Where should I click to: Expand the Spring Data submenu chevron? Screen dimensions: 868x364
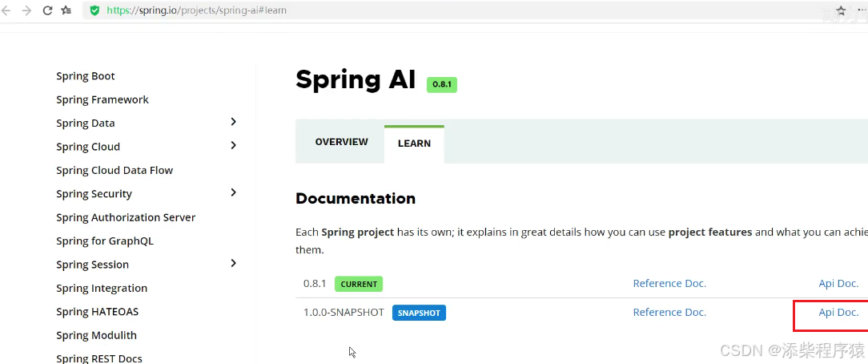tap(234, 121)
